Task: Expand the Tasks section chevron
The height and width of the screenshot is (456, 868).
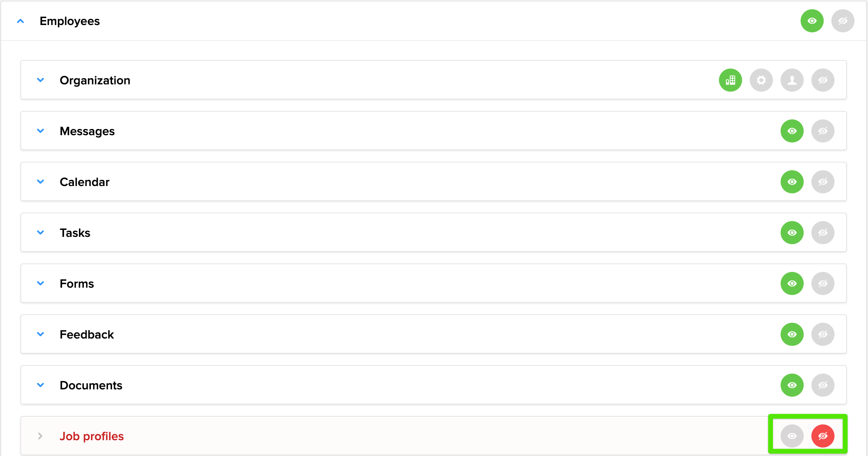Action: (x=40, y=232)
